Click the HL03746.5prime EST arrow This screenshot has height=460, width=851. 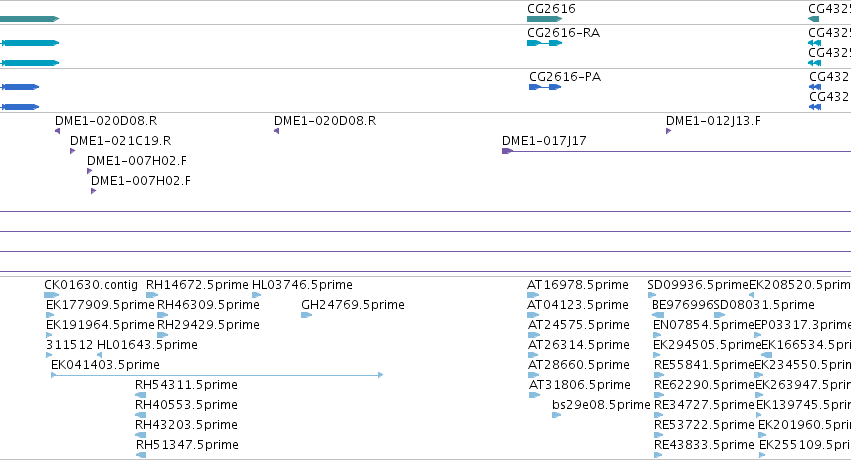coord(257,295)
